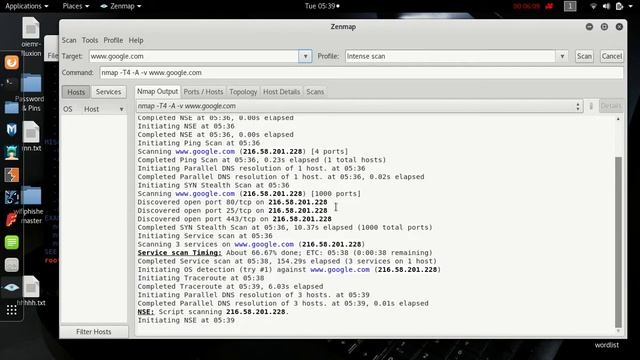Open the volume speaker icon in top bar
Screen dimensions: 640x360
coord(606,6)
